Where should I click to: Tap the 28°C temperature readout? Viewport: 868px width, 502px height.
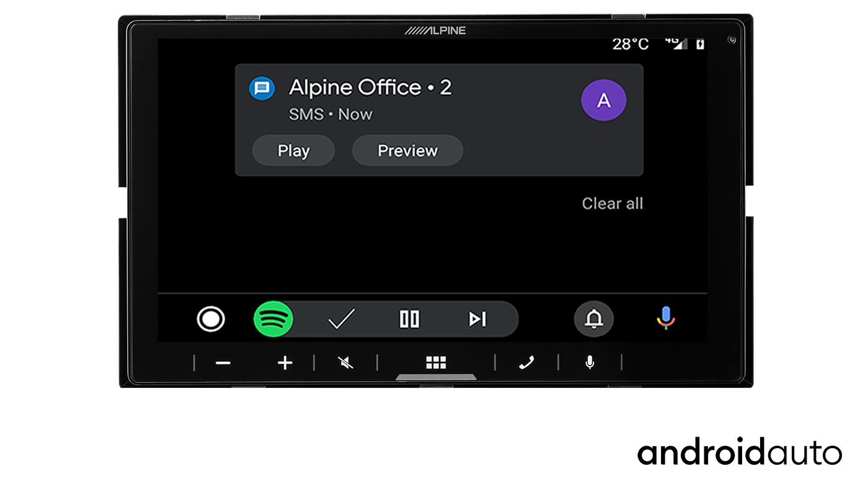click(x=631, y=44)
